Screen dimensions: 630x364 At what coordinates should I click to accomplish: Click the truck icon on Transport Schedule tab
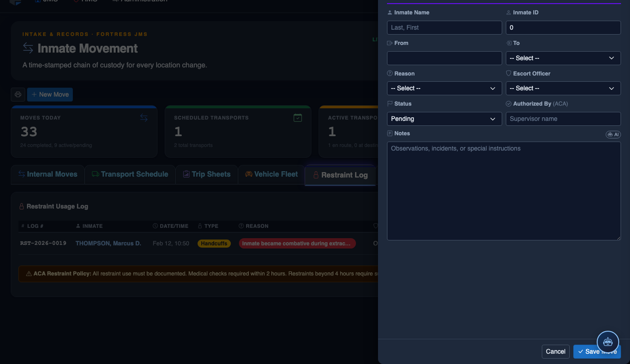tap(95, 174)
